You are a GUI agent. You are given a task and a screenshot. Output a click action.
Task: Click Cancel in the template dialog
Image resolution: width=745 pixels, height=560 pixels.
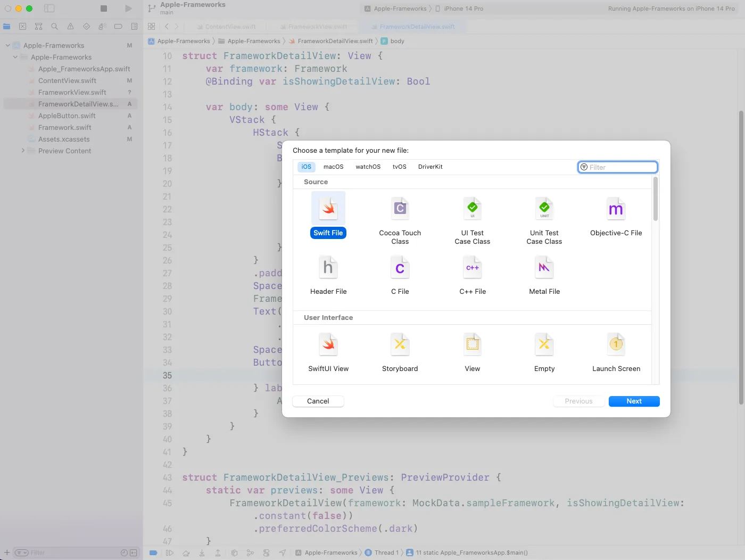318,401
